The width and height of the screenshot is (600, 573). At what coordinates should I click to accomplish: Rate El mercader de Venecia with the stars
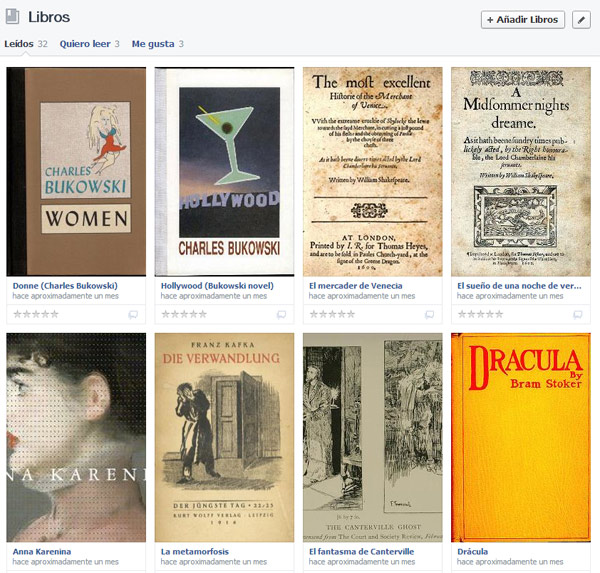point(332,314)
